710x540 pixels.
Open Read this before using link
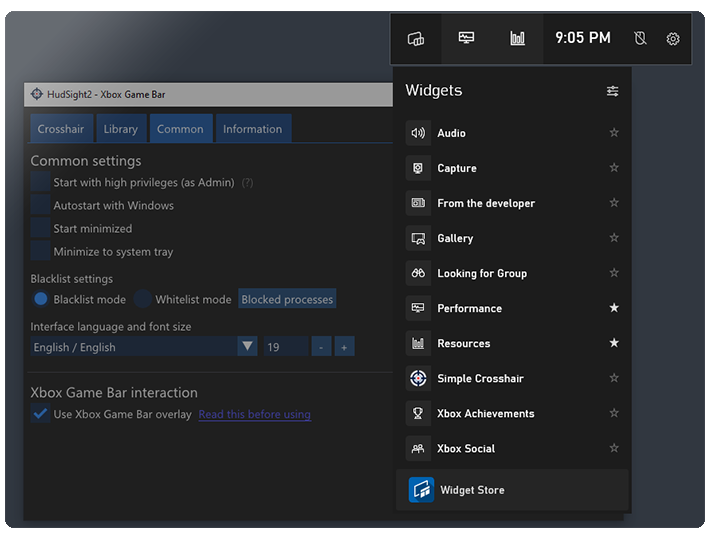[254, 414]
